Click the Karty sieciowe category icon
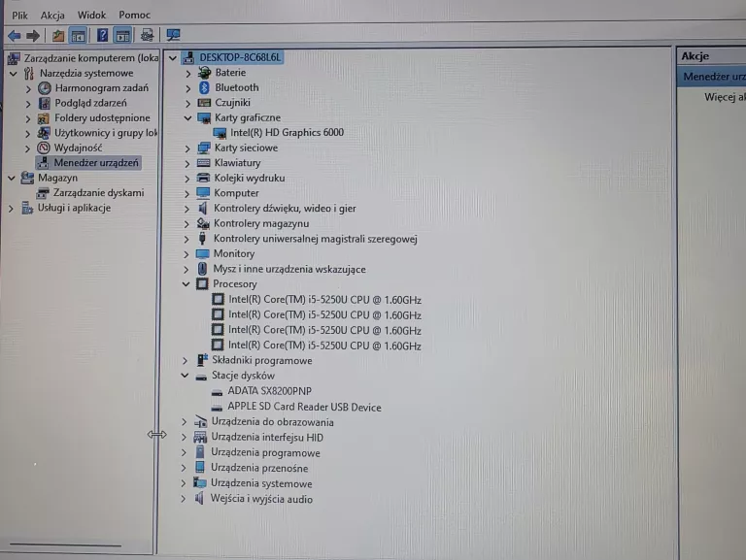This screenshot has width=746, height=560. [204, 148]
